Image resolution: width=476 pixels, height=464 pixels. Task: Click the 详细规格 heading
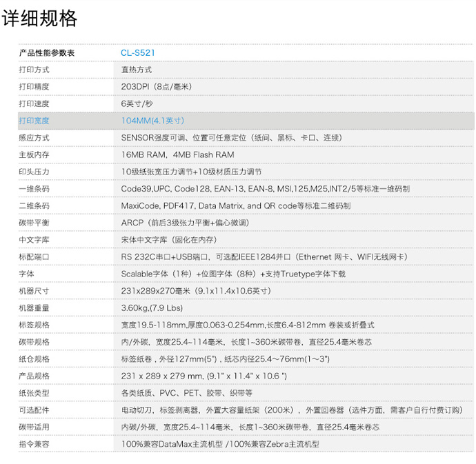pos(39,19)
